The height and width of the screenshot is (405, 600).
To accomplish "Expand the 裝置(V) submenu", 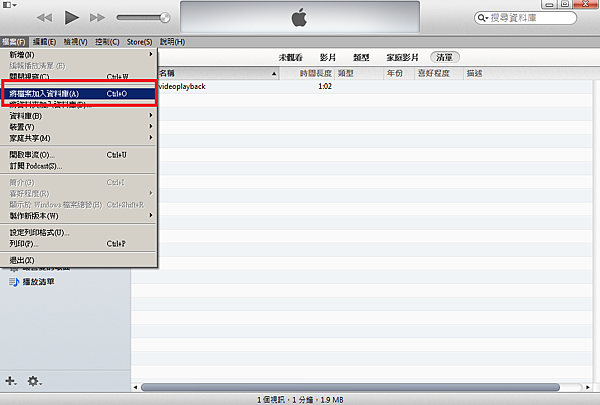I will 78,127.
